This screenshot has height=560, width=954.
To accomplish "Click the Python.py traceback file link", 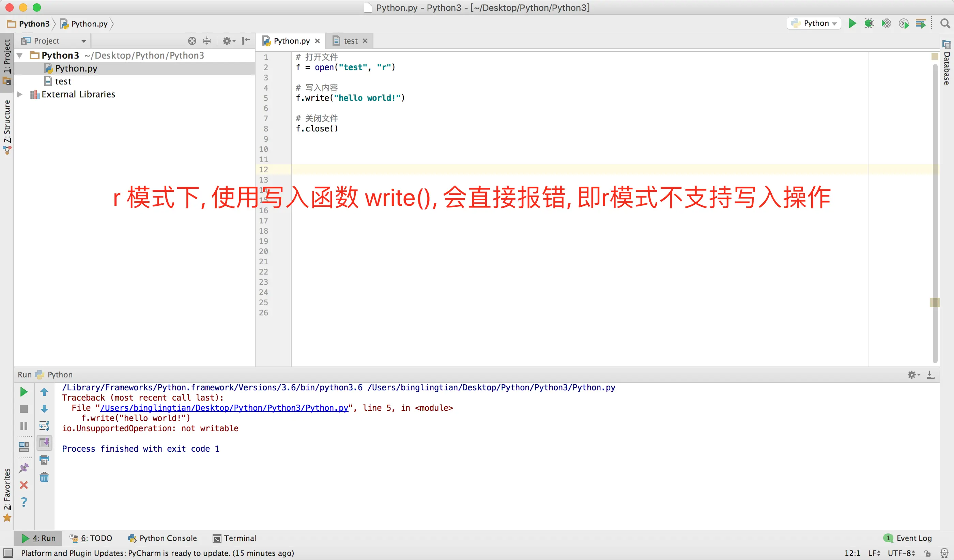I will (224, 408).
